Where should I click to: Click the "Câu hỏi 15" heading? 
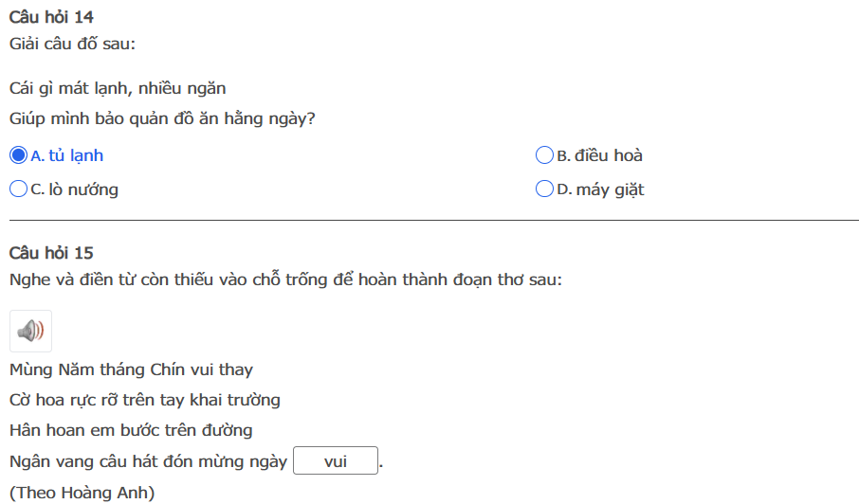pos(51,253)
